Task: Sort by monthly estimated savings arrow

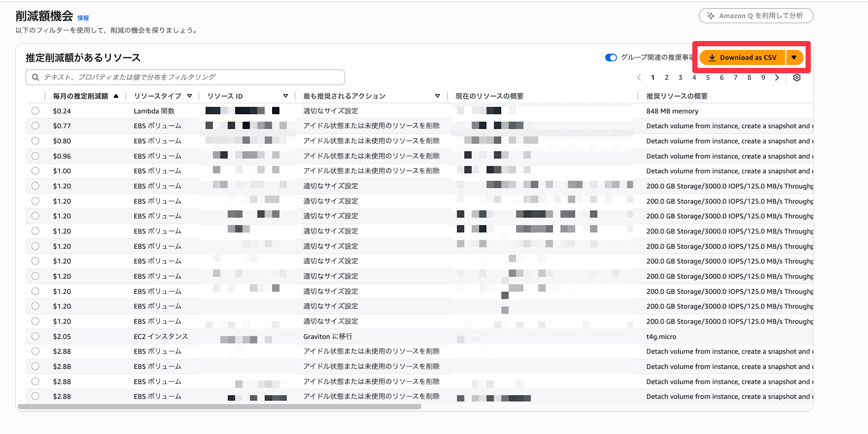Action: [x=116, y=96]
